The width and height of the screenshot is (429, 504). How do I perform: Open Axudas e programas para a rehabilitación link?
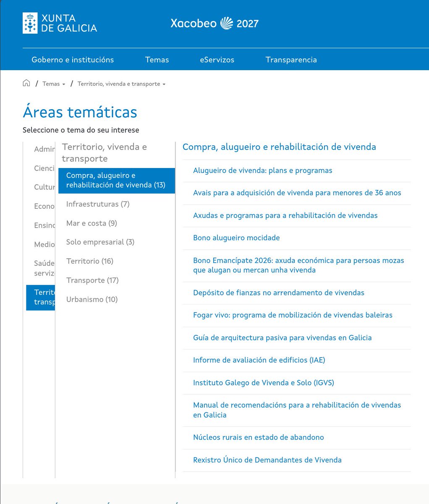[285, 215]
